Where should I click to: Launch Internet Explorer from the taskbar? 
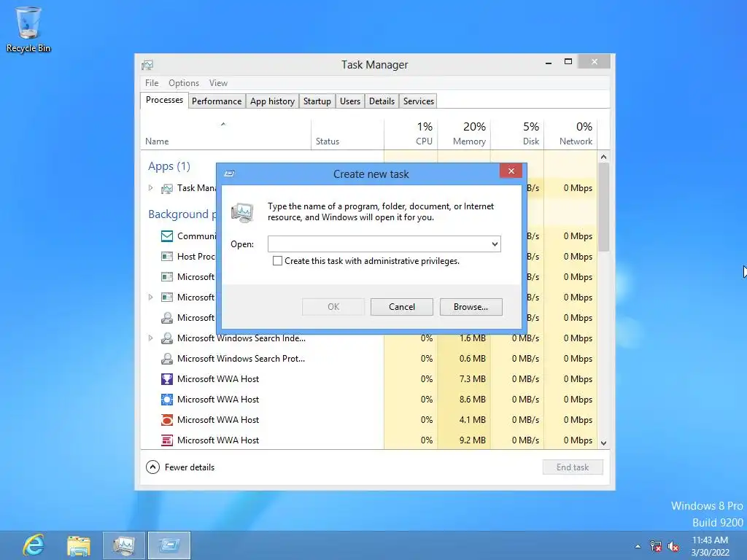tap(34, 545)
